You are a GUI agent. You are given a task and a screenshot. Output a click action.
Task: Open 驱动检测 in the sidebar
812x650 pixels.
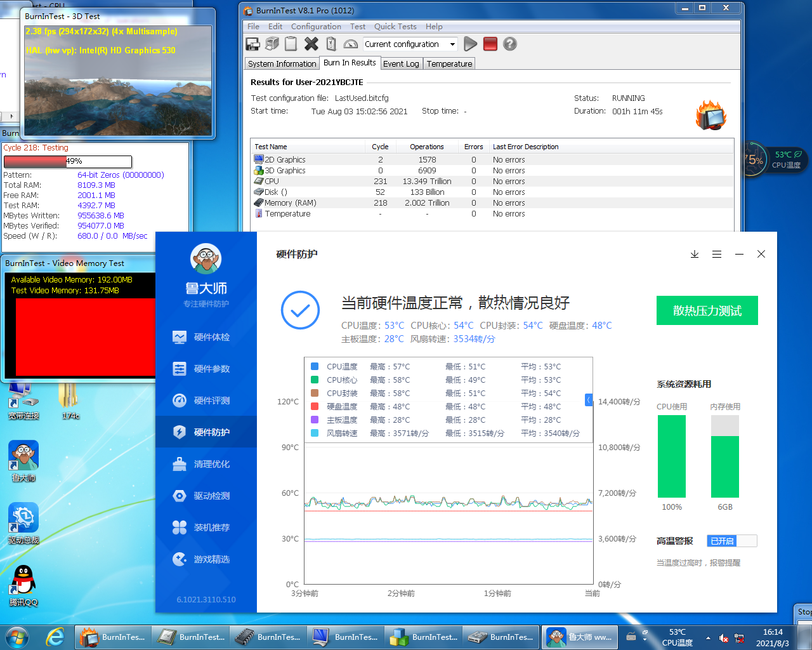click(x=206, y=496)
